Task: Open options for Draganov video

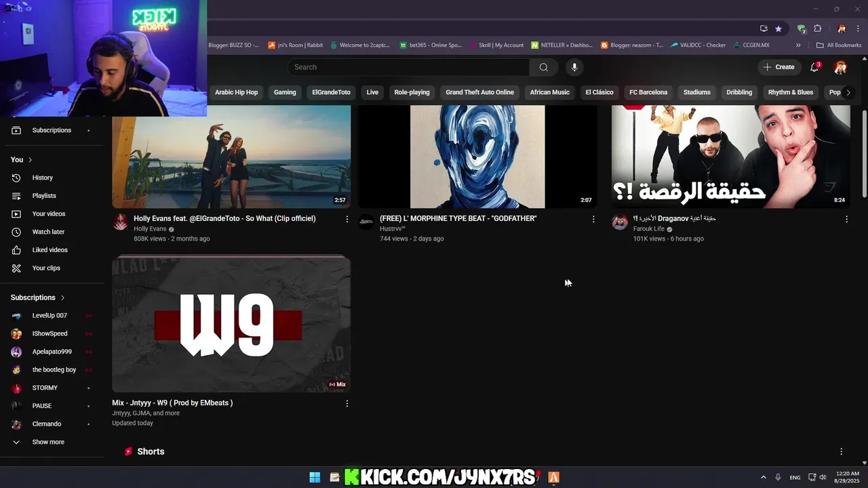Action: (x=846, y=219)
